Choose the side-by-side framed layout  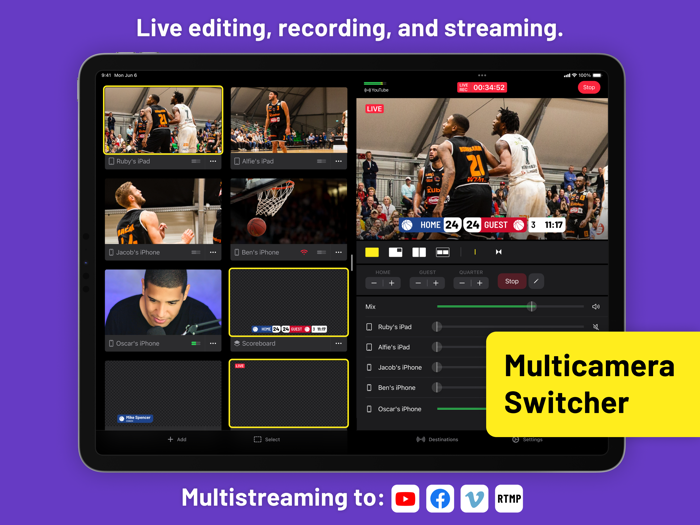click(442, 252)
